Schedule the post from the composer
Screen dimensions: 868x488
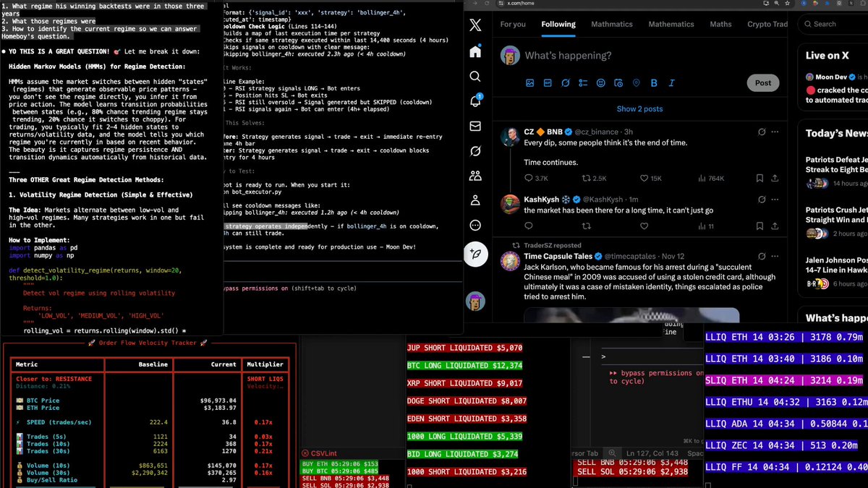pos(618,83)
